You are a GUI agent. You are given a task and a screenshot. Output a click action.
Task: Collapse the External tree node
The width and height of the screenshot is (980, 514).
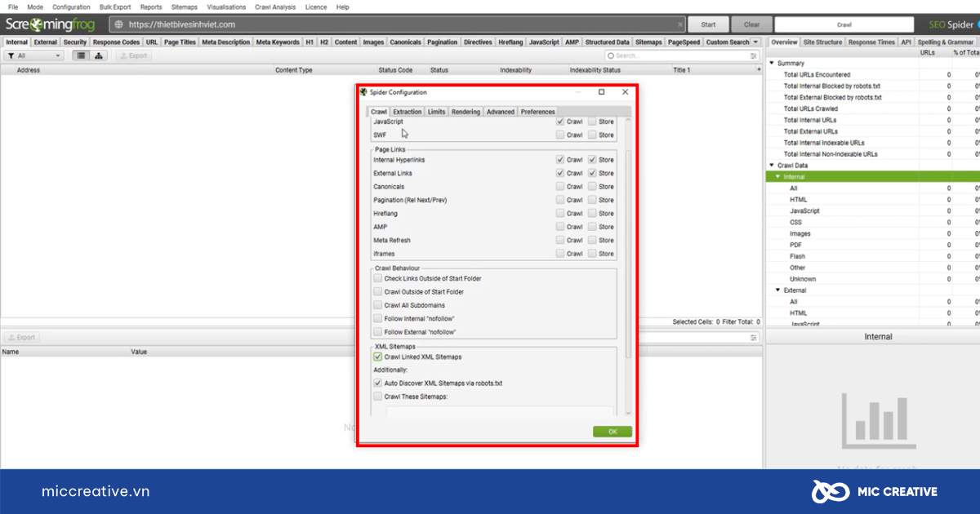[778, 290]
